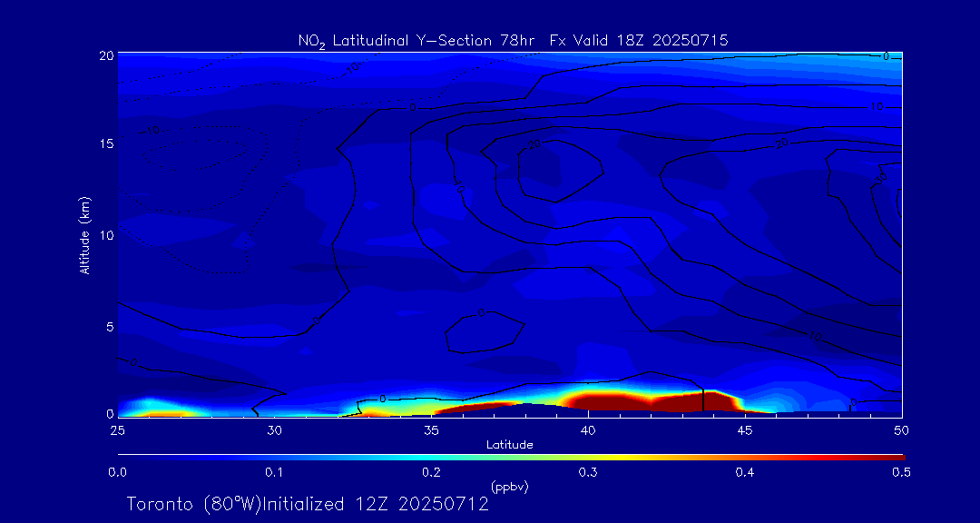Screen dimensions: 980x523
Task: Click the "Altitude (km)" vertical axis label
Action: click(x=84, y=234)
